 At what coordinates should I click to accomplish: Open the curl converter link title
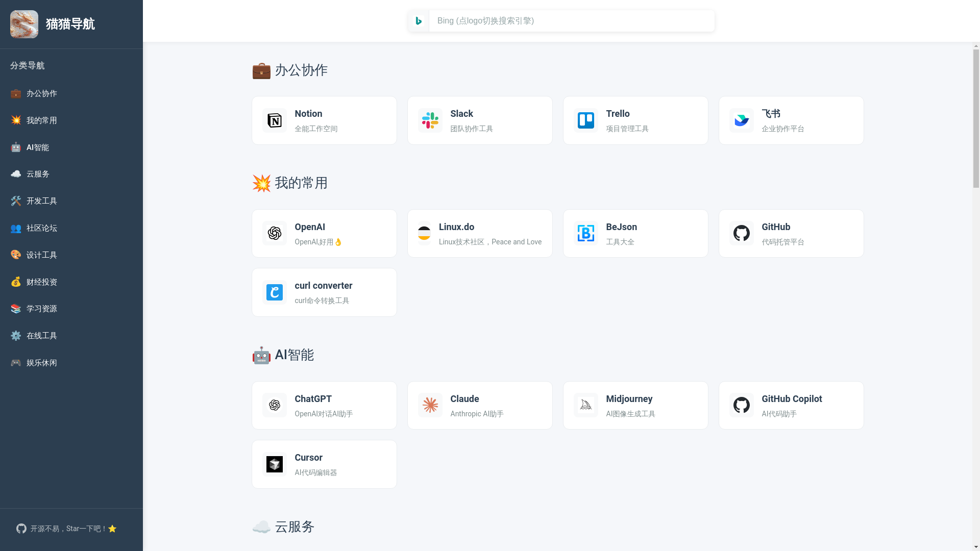[x=323, y=286]
